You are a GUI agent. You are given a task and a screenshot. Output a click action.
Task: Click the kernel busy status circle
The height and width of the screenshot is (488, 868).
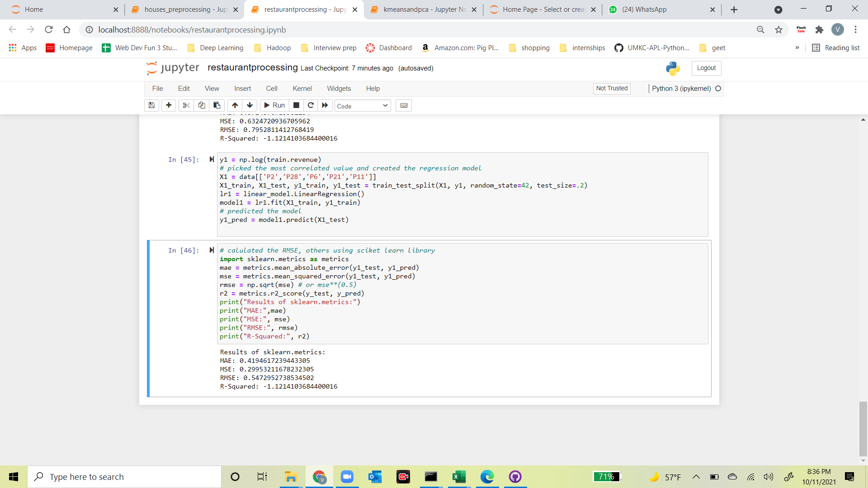718,89
